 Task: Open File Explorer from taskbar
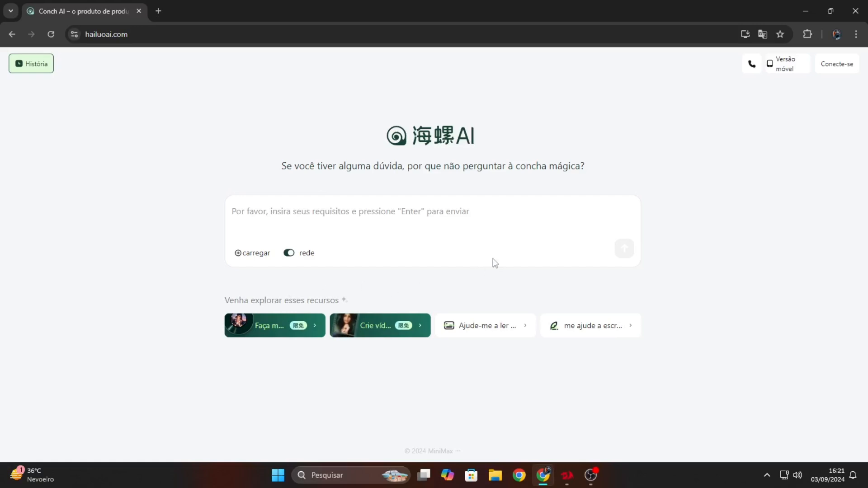pyautogui.click(x=495, y=475)
